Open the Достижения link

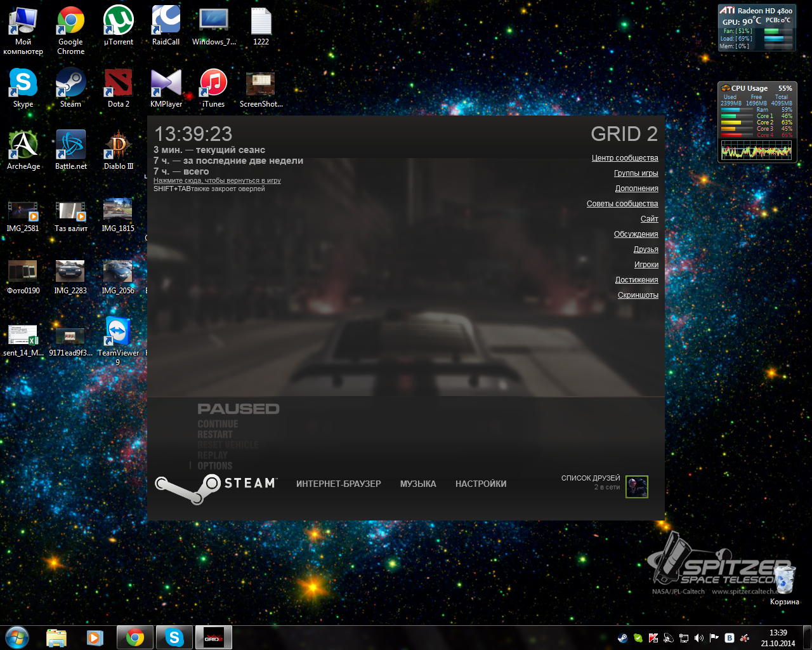[x=636, y=280]
